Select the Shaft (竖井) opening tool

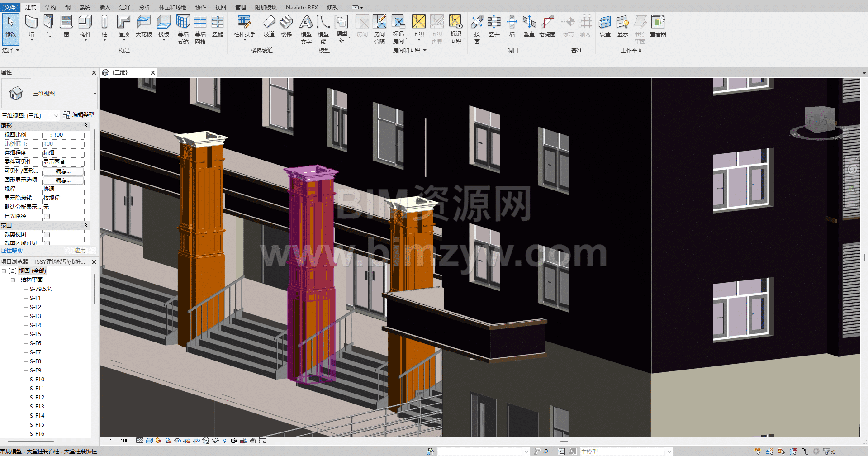(494, 26)
